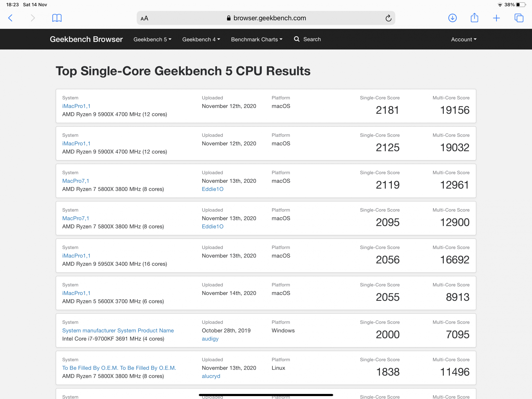Screen dimensions: 532x399
Task: Open iMacPro1,1 result with score 2181
Action: pyautogui.click(x=76, y=106)
